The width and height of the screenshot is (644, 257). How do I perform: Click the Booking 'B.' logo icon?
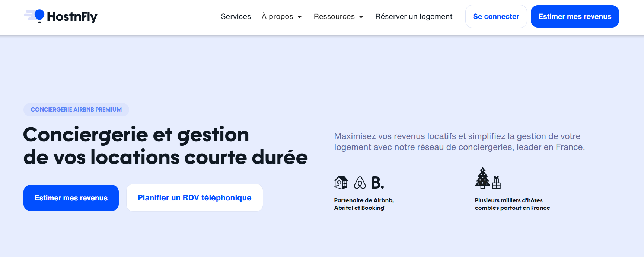[x=377, y=183]
